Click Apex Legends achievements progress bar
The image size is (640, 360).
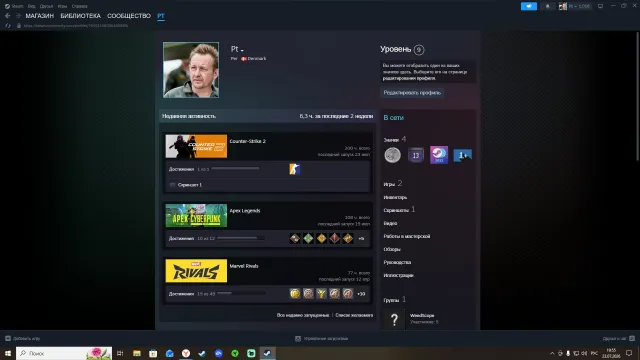pos(241,238)
